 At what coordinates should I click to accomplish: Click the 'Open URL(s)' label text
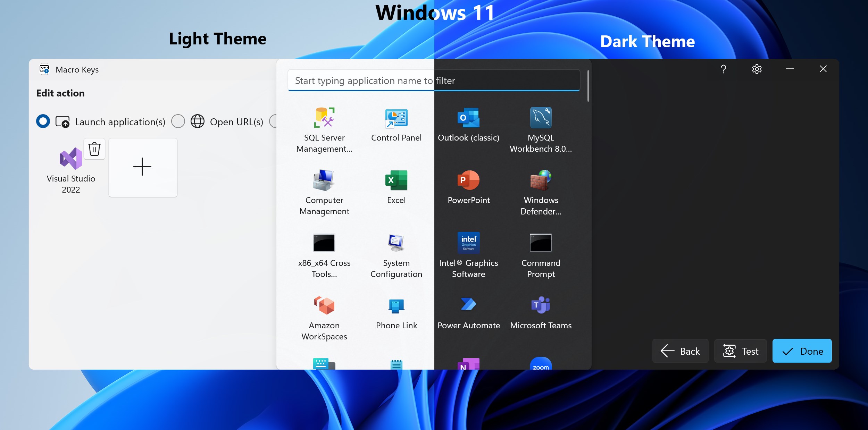pos(236,122)
